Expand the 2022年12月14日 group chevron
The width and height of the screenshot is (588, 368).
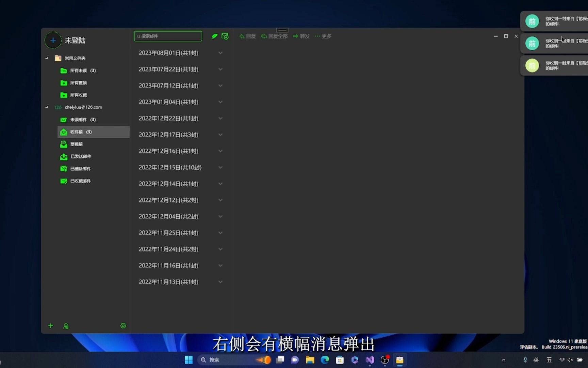coord(220,184)
